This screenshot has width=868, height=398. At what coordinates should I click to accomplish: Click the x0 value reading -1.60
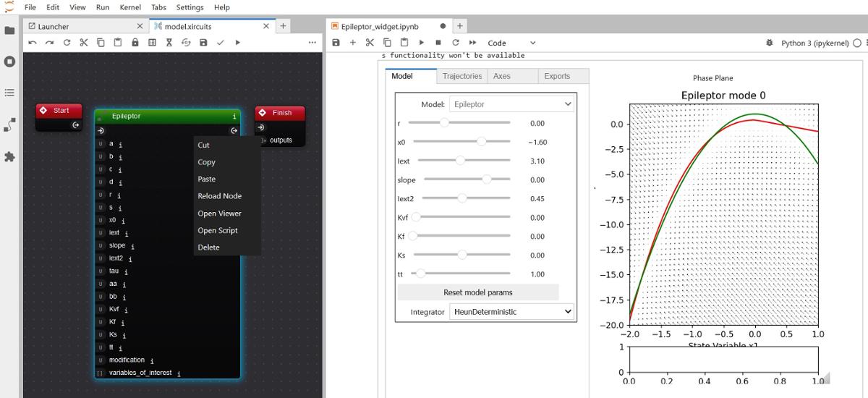(537, 143)
